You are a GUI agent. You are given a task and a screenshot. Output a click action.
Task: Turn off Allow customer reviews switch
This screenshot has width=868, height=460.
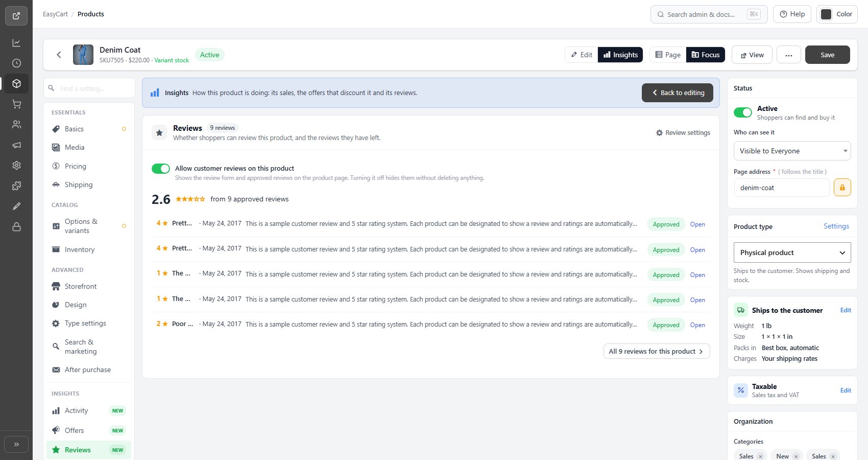pos(161,169)
